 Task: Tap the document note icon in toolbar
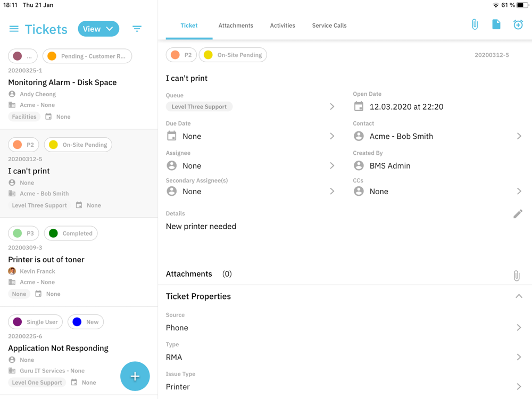click(x=496, y=24)
